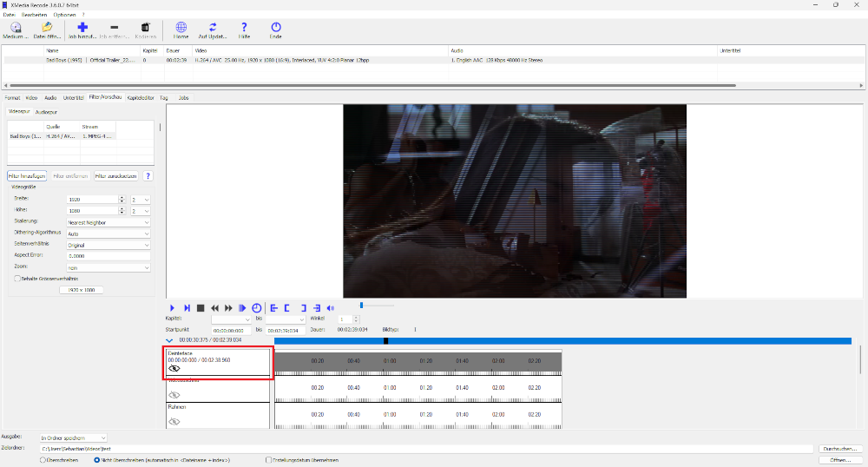The image size is (868, 467).
Task: Click the Startpunkt time input field
Action: (231, 331)
